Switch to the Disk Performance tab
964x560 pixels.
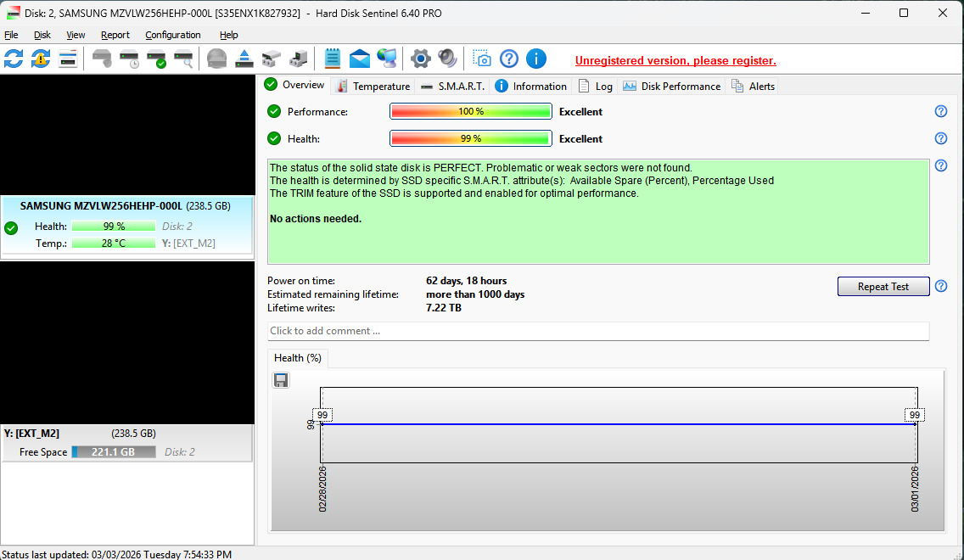click(671, 86)
